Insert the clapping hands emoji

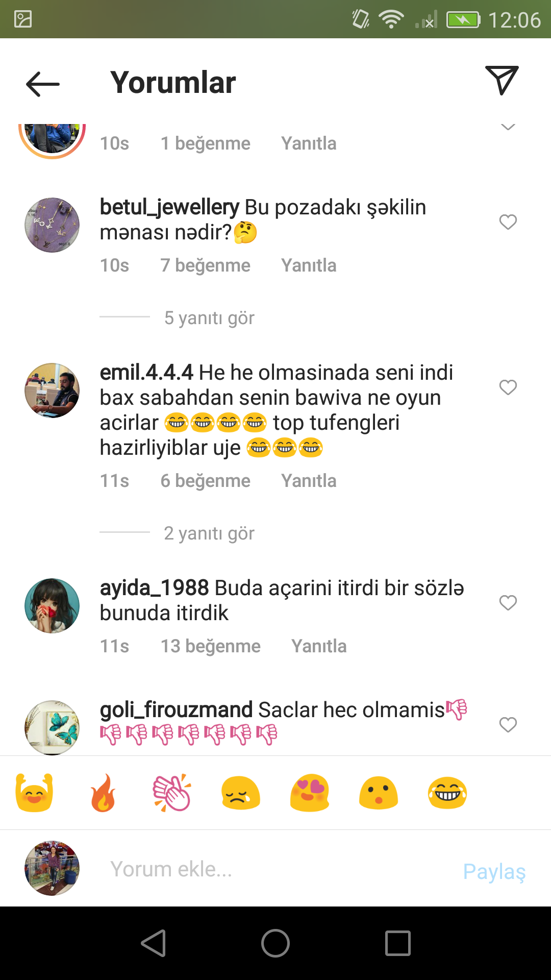coord(172,793)
